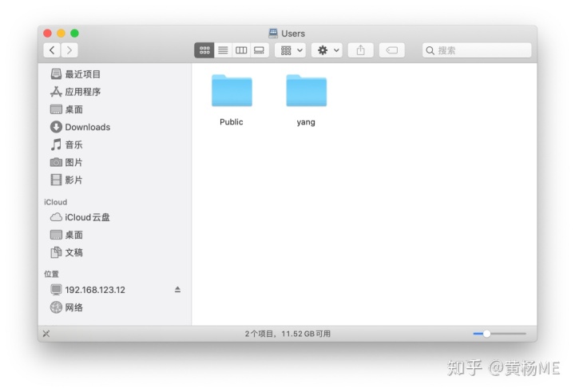The image size is (575, 392).
Task: Click the Share toolbar button
Action: 360,50
